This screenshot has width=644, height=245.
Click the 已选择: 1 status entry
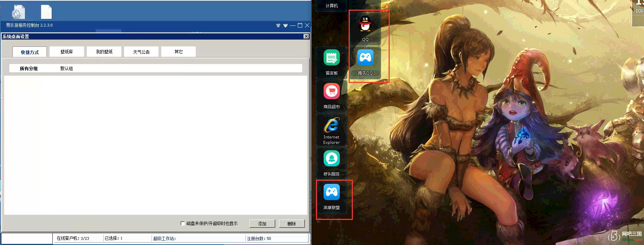pos(114,238)
